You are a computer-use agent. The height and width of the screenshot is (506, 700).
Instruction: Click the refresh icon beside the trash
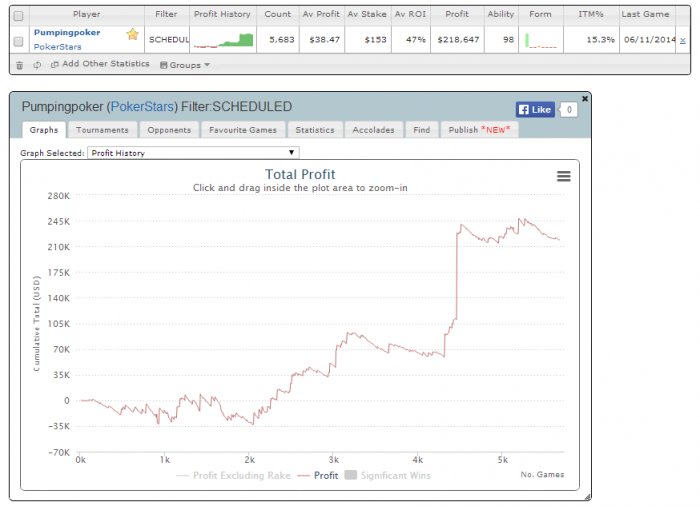37,65
